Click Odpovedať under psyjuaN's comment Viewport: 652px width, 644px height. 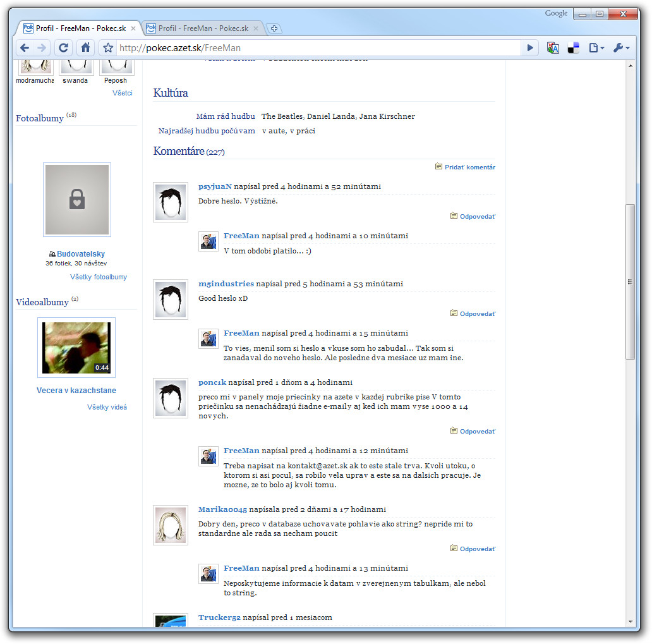478,216
